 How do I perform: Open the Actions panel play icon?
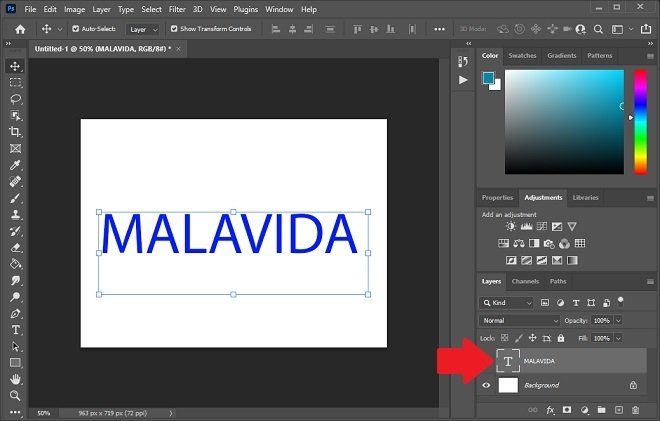coord(463,80)
